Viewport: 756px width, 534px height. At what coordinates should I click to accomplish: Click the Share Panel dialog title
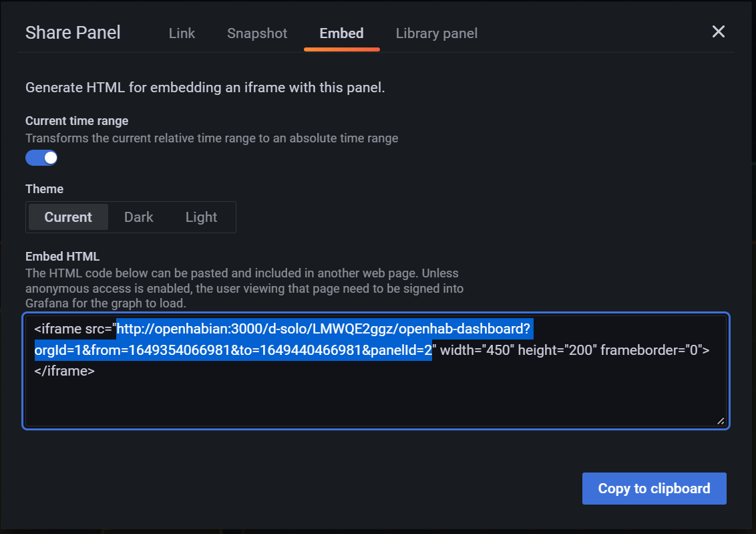pos(73,33)
